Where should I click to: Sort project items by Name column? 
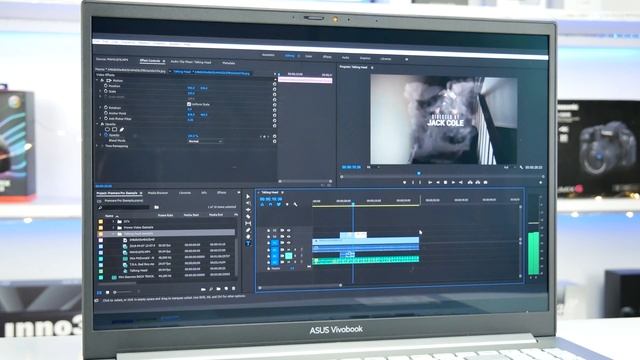click(109, 216)
